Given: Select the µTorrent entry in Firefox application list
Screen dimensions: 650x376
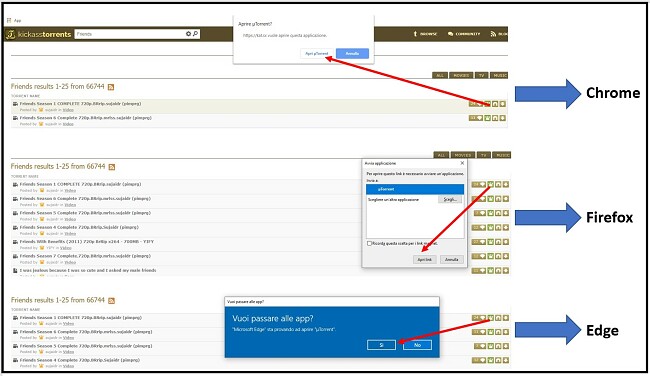Looking at the screenshot, I should [x=415, y=189].
